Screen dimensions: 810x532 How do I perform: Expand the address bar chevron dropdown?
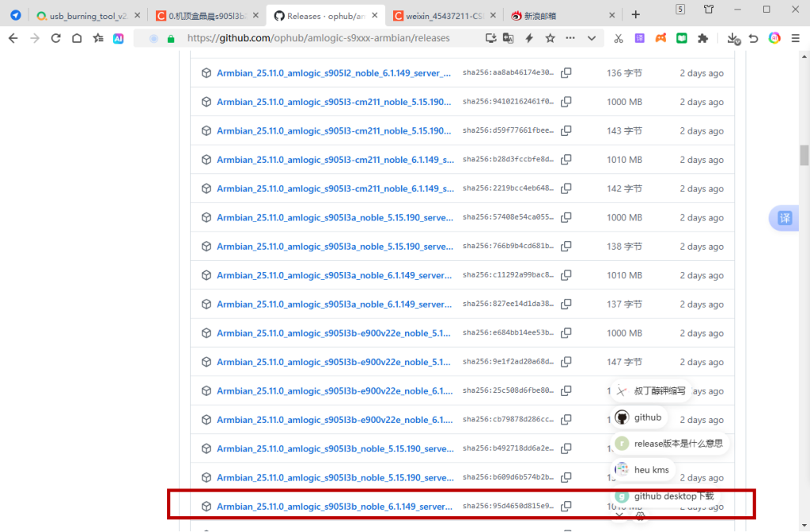click(x=591, y=38)
